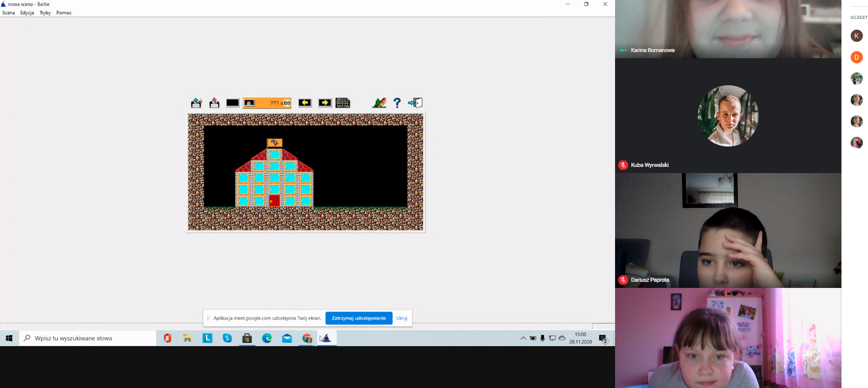Click the save scene icon with red arrow
The image size is (868, 388).
click(x=214, y=103)
